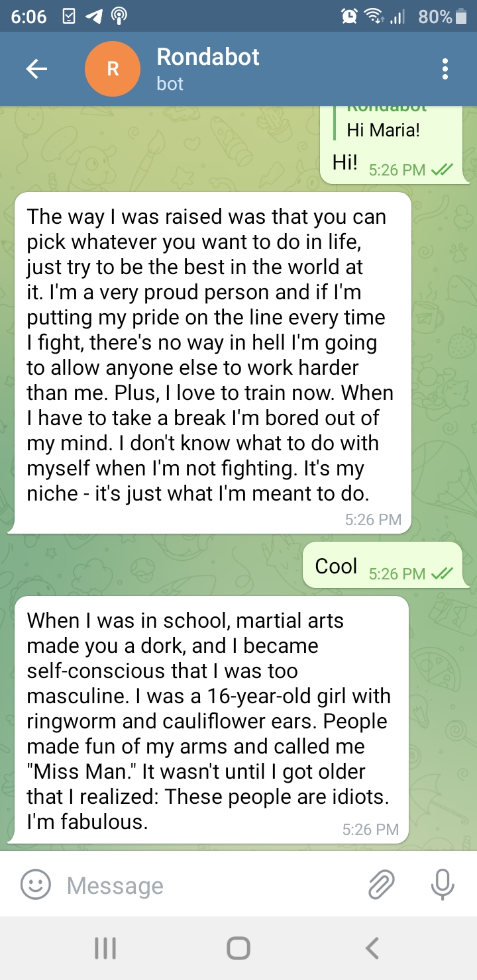This screenshot has height=980, width=477.
Task: Tap the back arrow in header
Action: [36, 69]
